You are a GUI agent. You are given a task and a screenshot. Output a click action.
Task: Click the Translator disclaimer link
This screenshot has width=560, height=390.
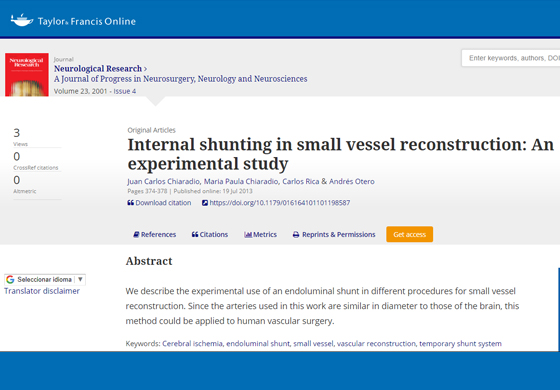42,291
